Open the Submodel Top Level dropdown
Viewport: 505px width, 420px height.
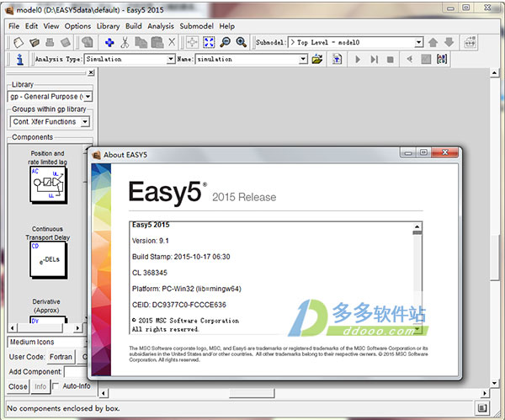coord(418,42)
